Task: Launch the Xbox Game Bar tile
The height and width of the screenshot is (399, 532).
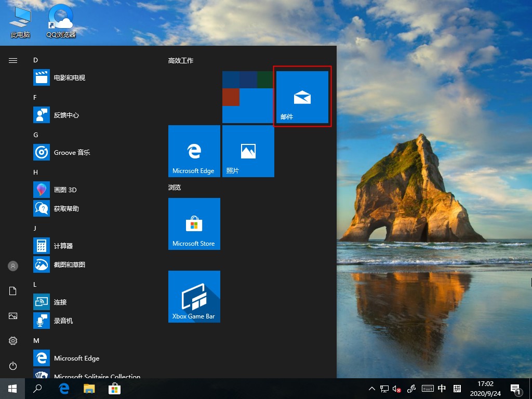Action: pyautogui.click(x=194, y=296)
